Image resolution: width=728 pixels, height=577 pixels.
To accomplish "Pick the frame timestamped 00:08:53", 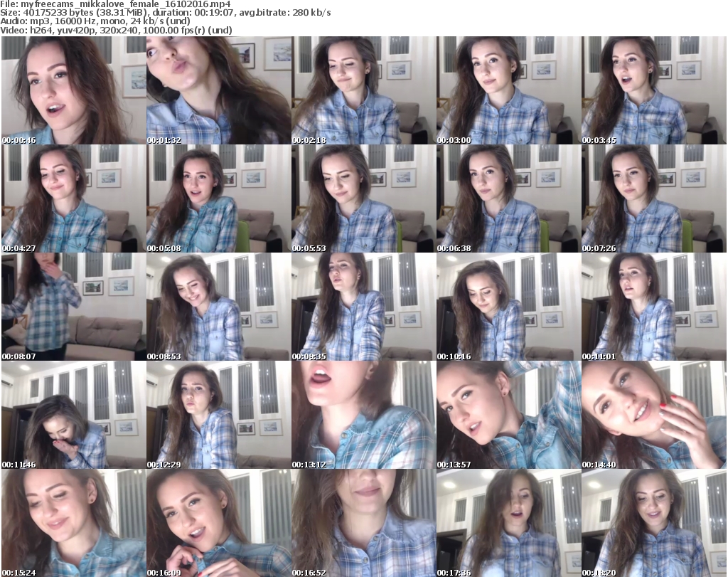I will tap(219, 307).
